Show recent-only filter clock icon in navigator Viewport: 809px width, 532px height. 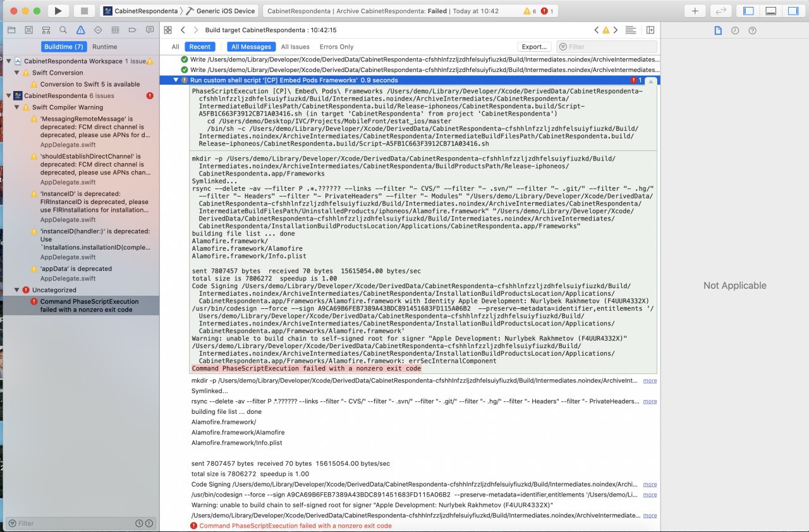pos(139,523)
